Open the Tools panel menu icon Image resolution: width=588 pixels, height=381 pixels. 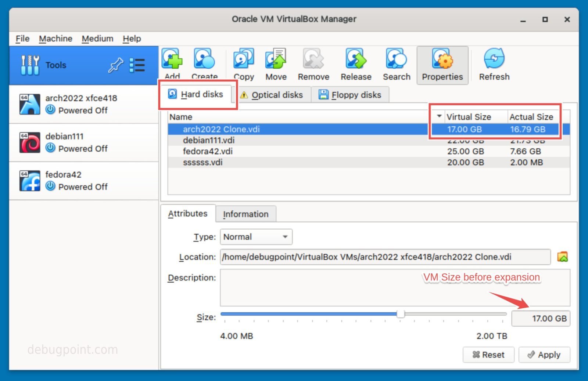[138, 65]
